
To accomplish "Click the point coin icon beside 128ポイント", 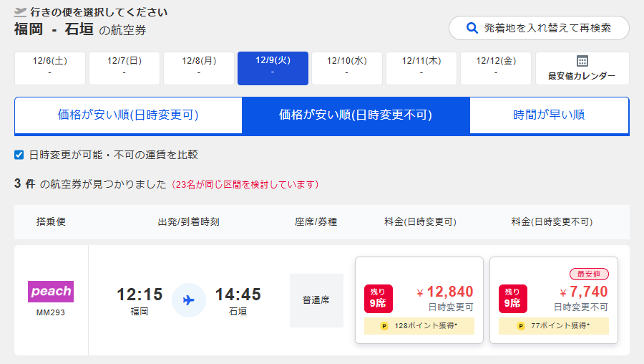I will point(384,326).
